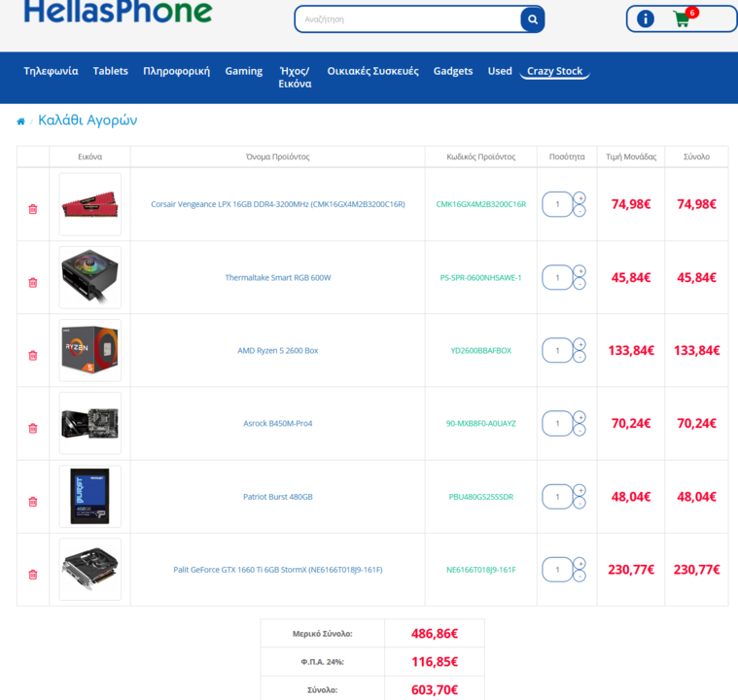
Task: Click the 603,70€ total value
Action: pos(435,690)
